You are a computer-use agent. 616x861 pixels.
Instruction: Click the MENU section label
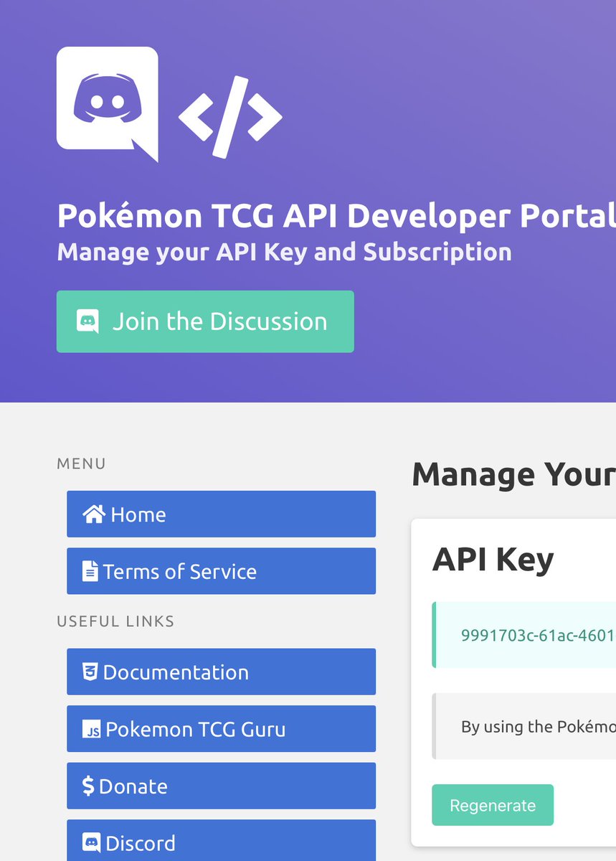[x=81, y=464]
